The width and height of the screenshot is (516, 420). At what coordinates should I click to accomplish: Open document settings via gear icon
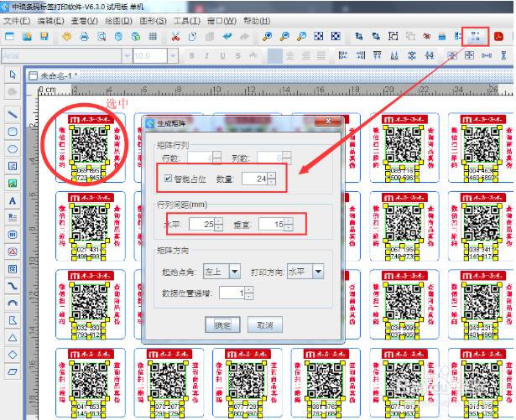tap(67, 36)
